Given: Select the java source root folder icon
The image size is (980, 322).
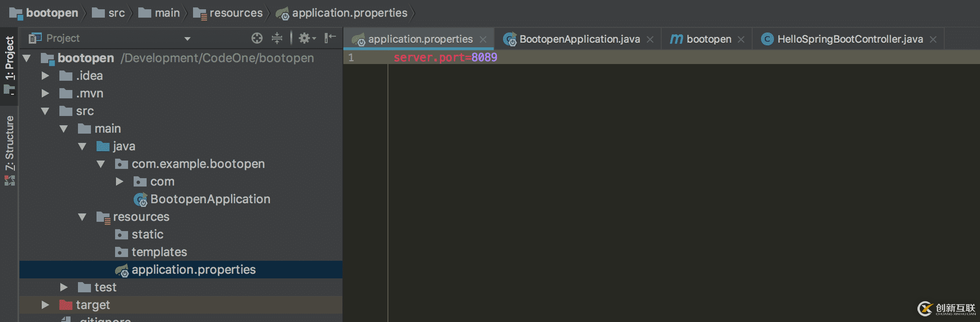Looking at the screenshot, I should (103, 146).
